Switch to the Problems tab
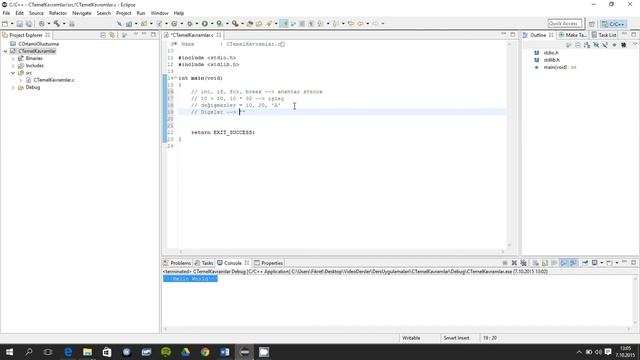 tap(177, 263)
